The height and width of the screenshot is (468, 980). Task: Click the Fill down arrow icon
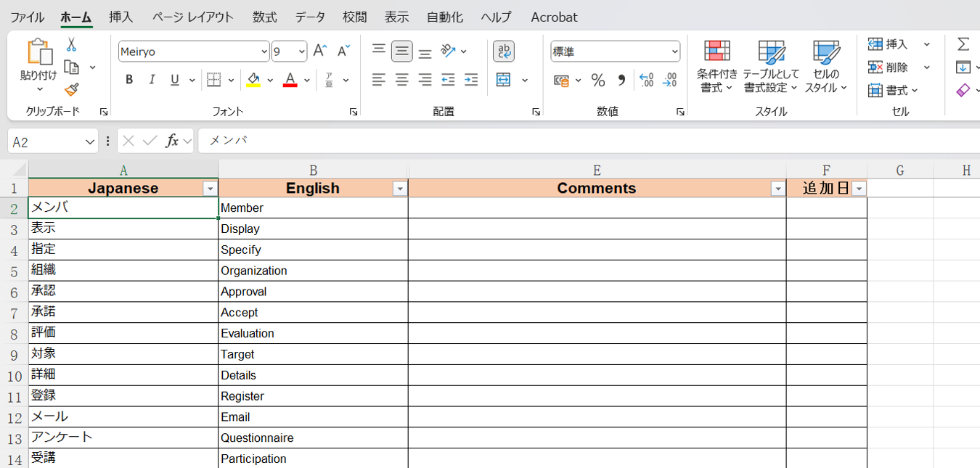pyautogui.click(x=963, y=67)
